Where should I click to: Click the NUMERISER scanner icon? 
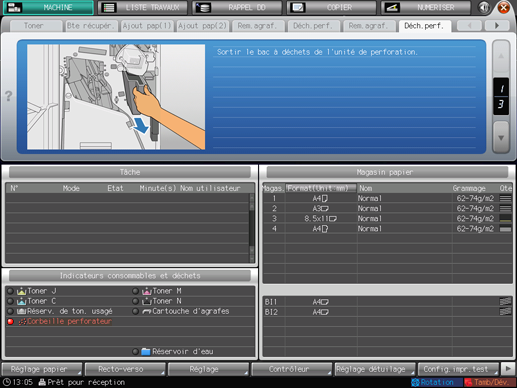click(392, 8)
